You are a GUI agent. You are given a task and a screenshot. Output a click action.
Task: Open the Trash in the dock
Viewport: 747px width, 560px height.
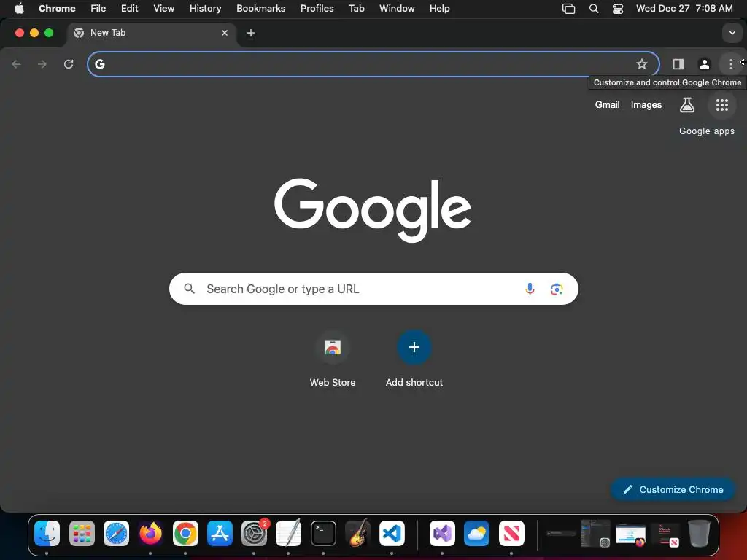pos(699,533)
